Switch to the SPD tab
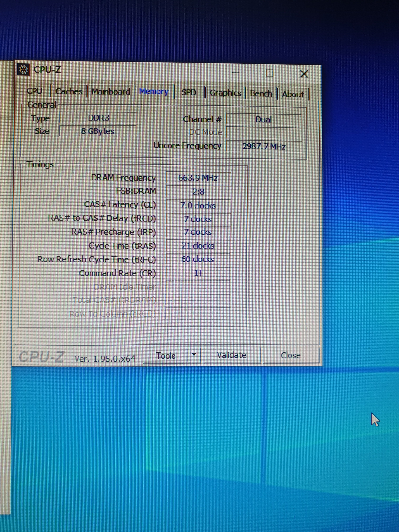399x532 pixels. click(x=189, y=92)
